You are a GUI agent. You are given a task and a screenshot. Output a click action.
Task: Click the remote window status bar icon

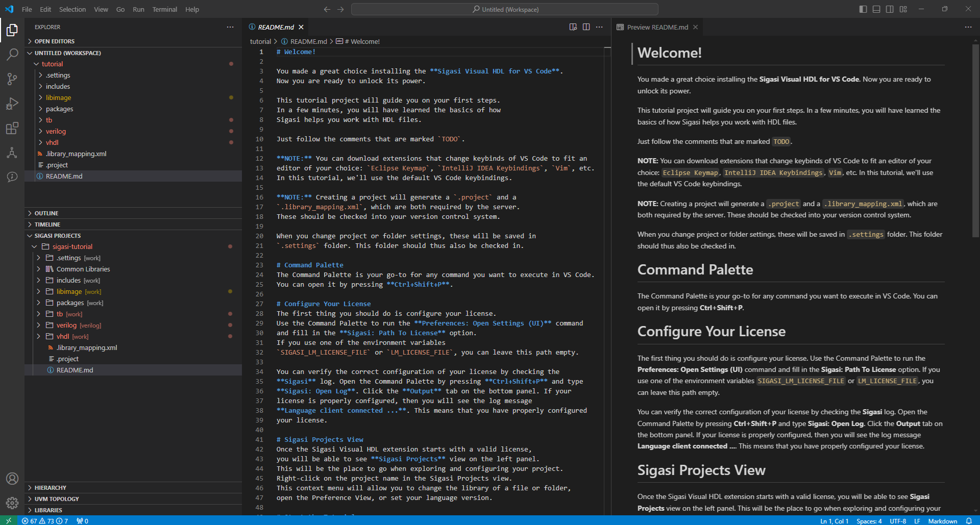(9, 520)
